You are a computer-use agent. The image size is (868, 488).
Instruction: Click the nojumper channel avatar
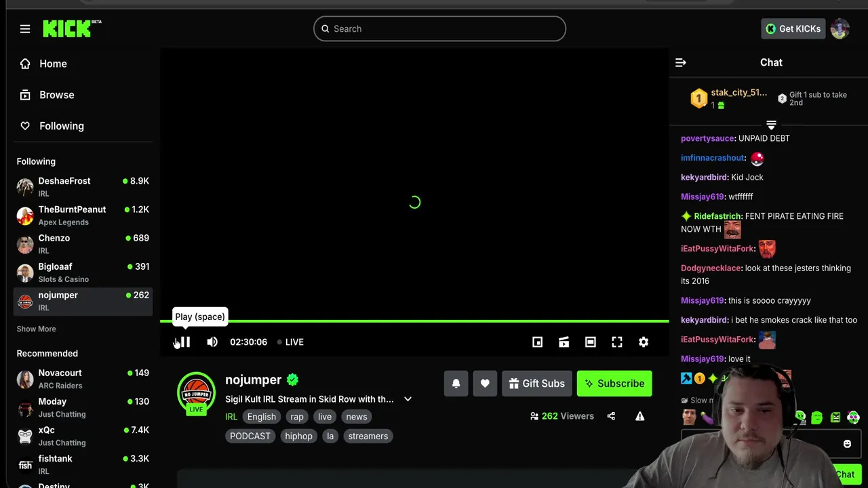(x=196, y=393)
